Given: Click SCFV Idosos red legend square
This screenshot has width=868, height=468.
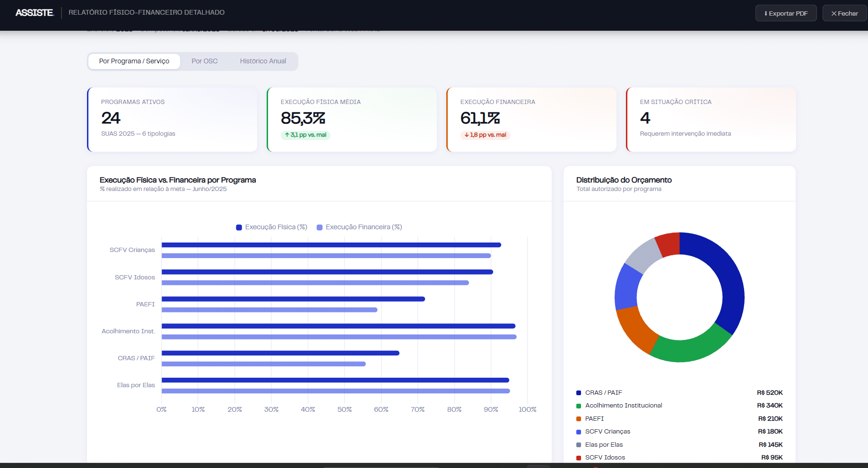Looking at the screenshot, I should 579,458.
